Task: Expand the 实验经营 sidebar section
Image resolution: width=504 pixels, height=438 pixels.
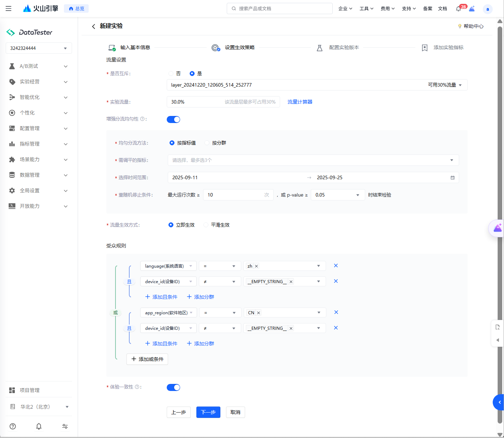Action: 66,82
